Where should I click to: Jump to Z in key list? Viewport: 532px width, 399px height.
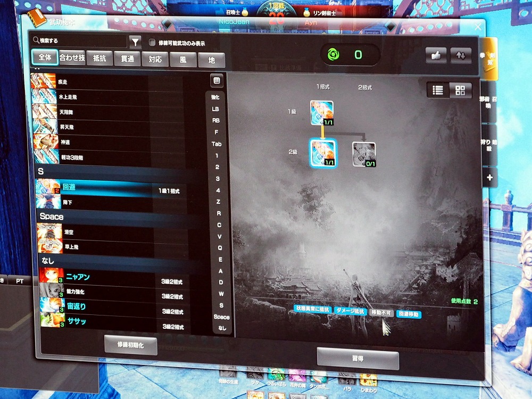[218, 202]
